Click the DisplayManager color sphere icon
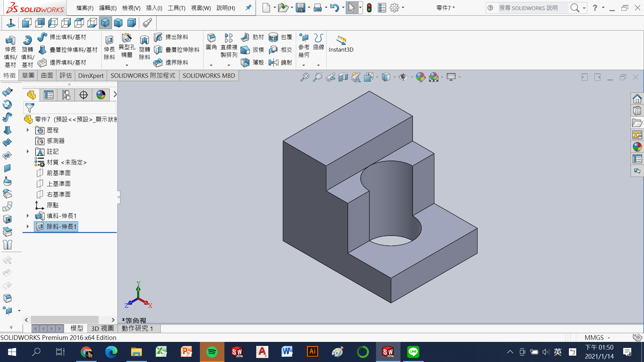 coord(101,95)
